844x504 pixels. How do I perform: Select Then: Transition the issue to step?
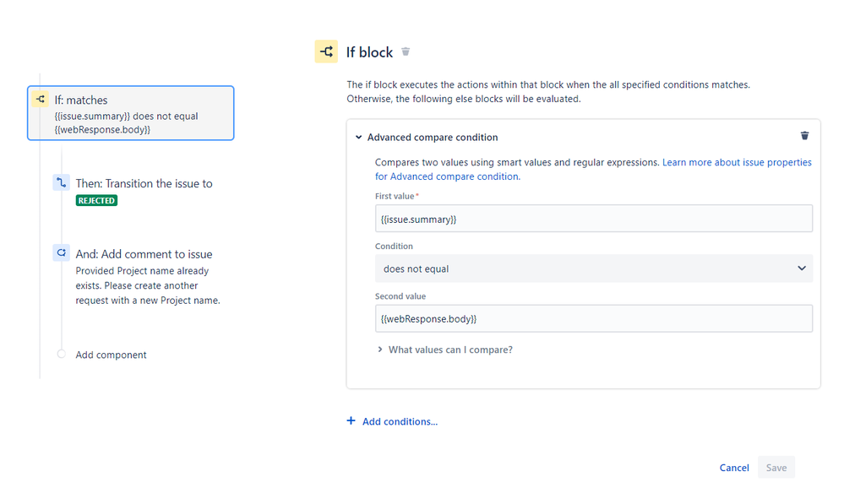click(x=144, y=191)
